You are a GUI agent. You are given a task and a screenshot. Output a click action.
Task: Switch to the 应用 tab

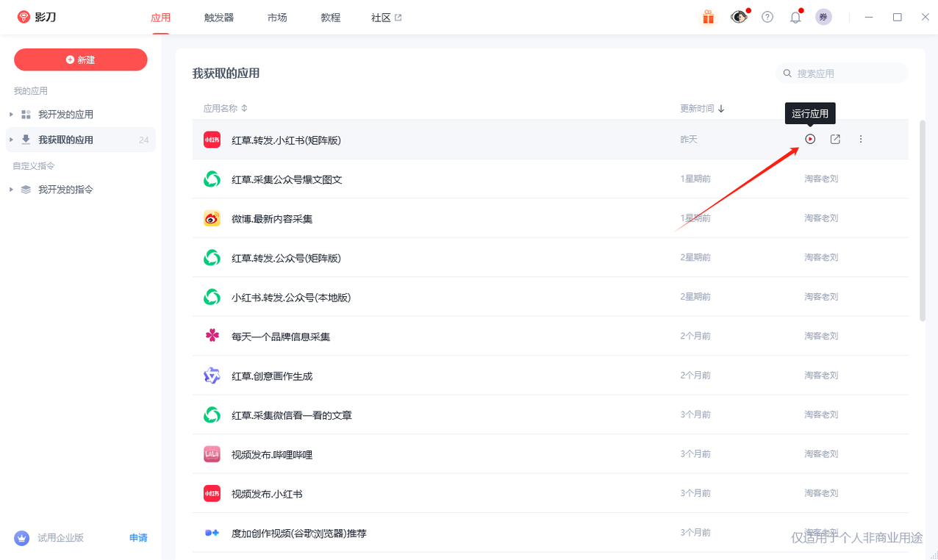[160, 18]
